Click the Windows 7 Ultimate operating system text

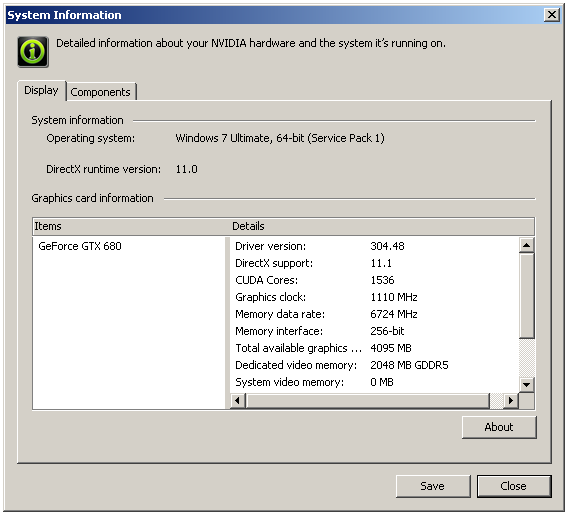280,138
